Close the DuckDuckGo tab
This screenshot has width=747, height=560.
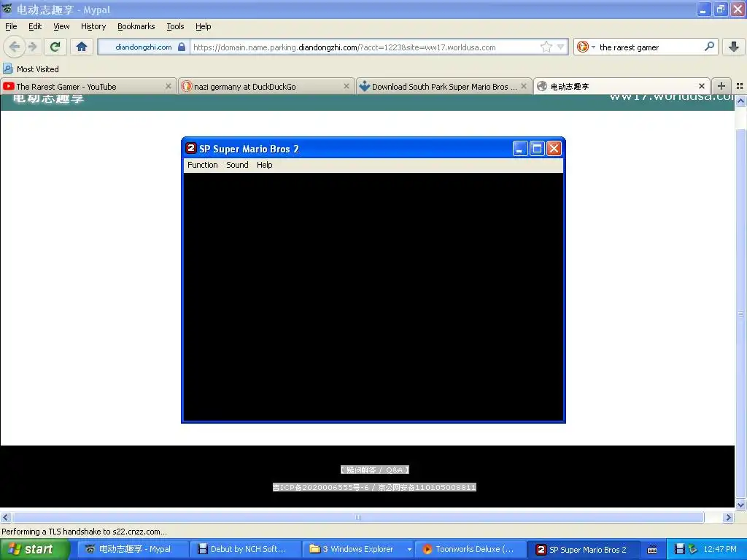(x=347, y=86)
